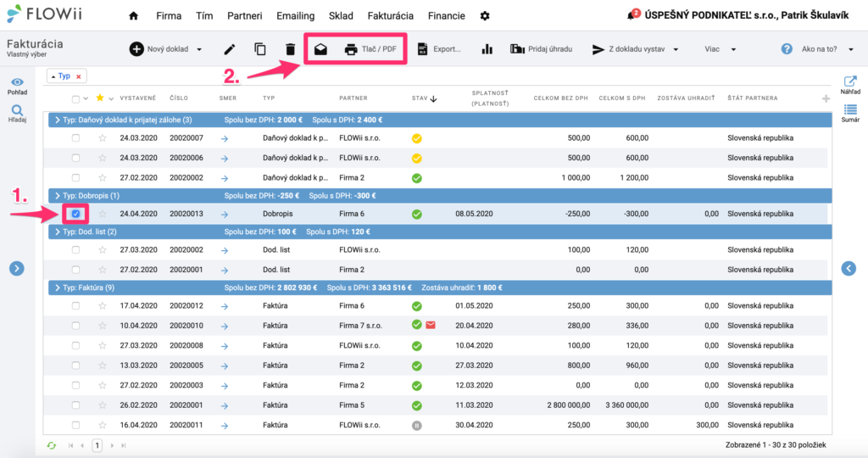Open the Sklad menu
This screenshot has width=868, height=458.
pos(341,16)
